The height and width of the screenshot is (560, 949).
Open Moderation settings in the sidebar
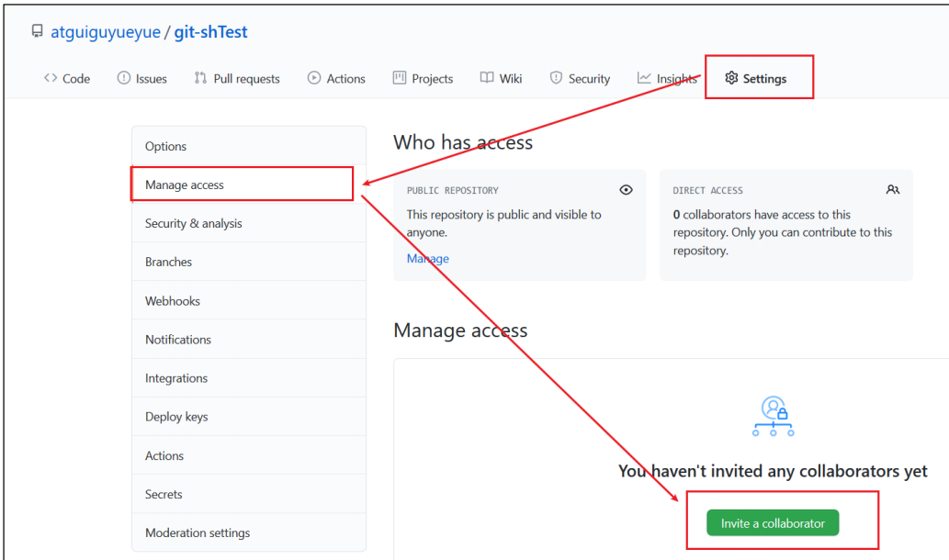point(249,532)
